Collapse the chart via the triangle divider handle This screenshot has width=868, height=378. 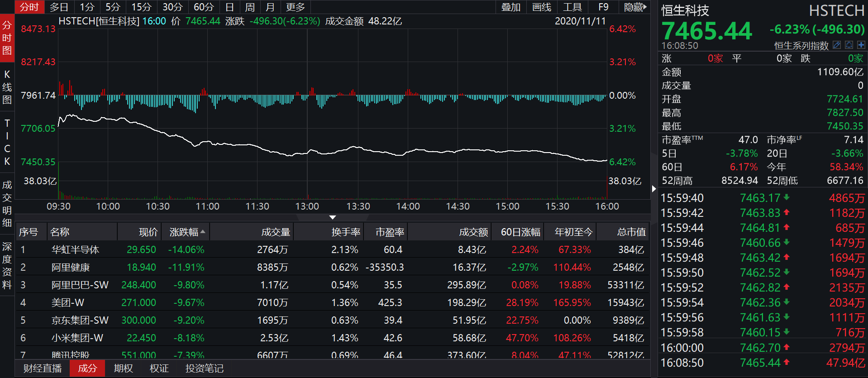pos(333,217)
